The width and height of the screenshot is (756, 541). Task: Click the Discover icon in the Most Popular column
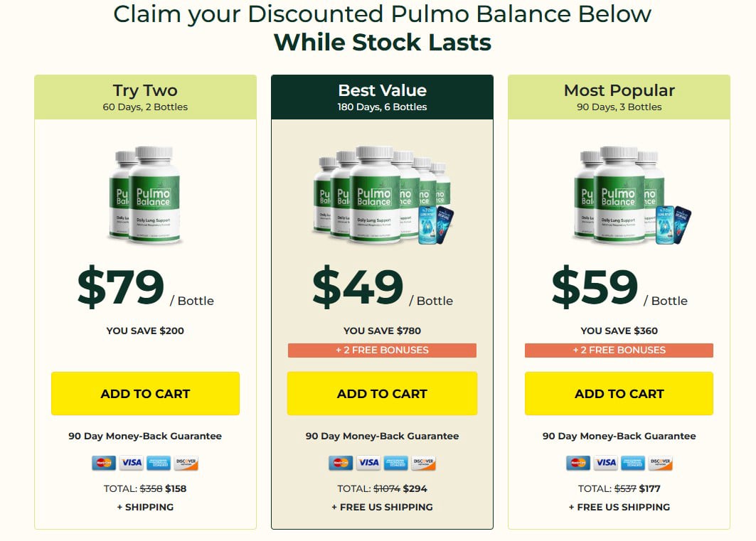[x=660, y=462]
